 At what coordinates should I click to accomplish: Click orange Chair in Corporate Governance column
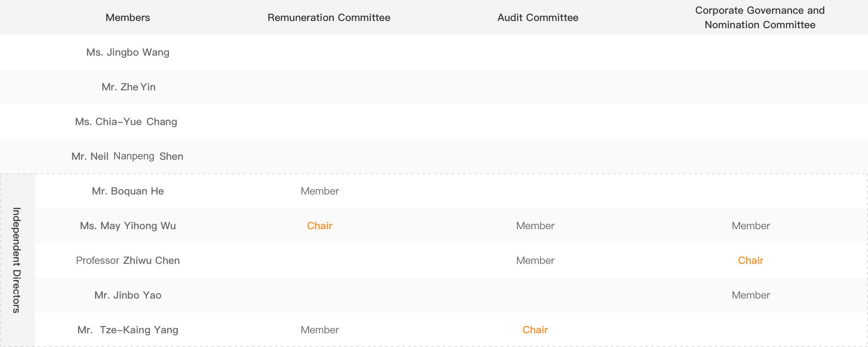tap(751, 260)
